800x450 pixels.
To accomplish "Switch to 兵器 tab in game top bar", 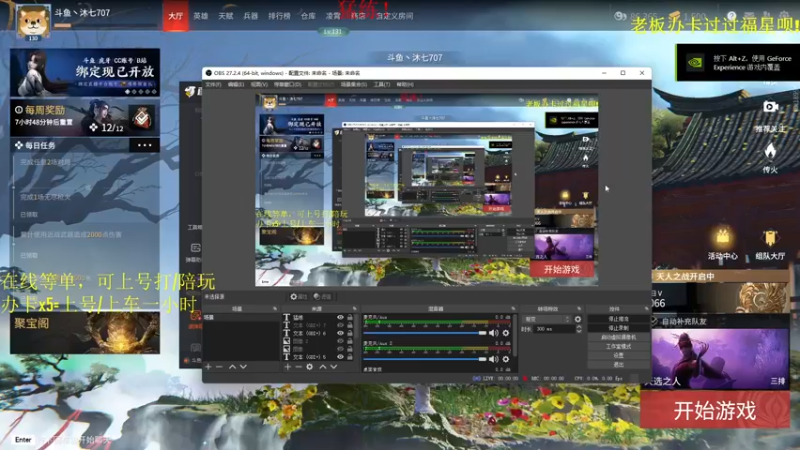I will point(251,16).
